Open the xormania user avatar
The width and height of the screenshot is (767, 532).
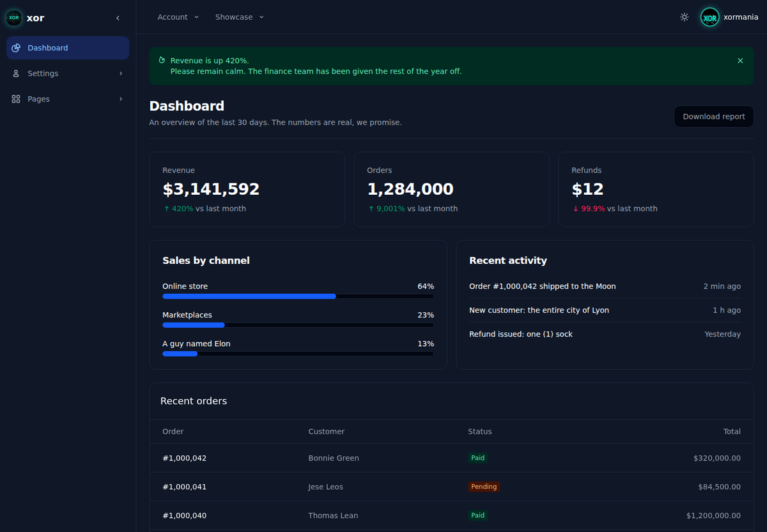pyautogui.click(x=710, y=18)
